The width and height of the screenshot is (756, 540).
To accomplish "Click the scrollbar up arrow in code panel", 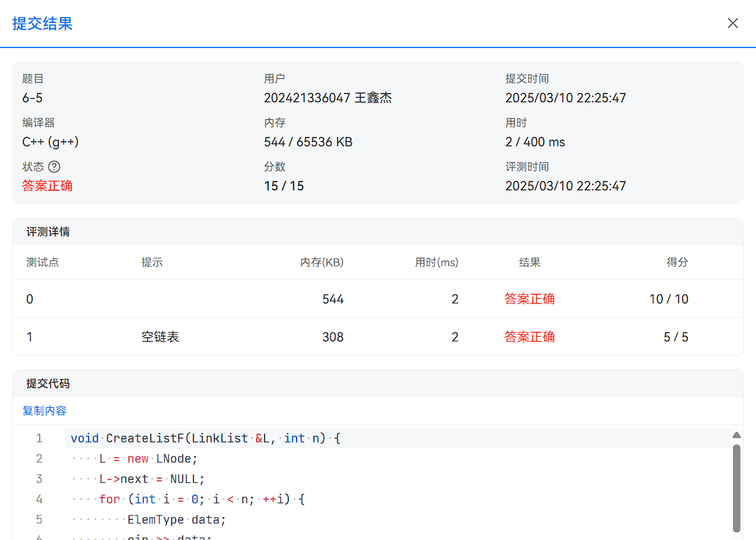I will click(737, 436).
